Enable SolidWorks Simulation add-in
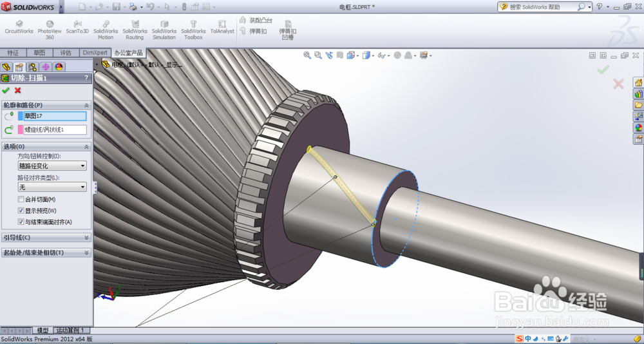This screenshot has width=644, height=344. tap(164, 30)
